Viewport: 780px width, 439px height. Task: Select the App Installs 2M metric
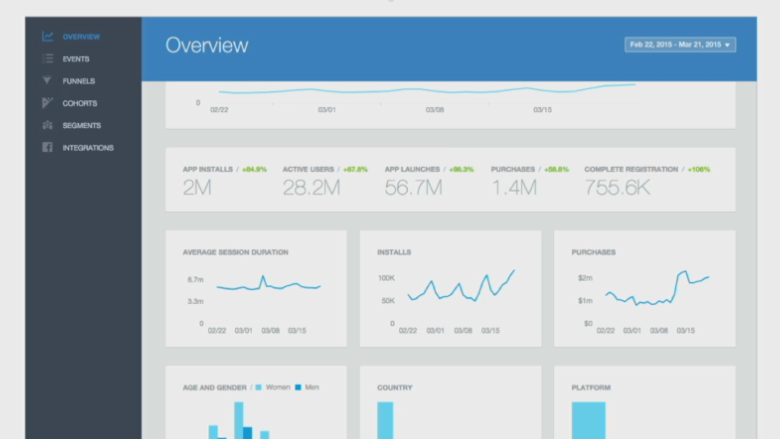coord(197,186)
